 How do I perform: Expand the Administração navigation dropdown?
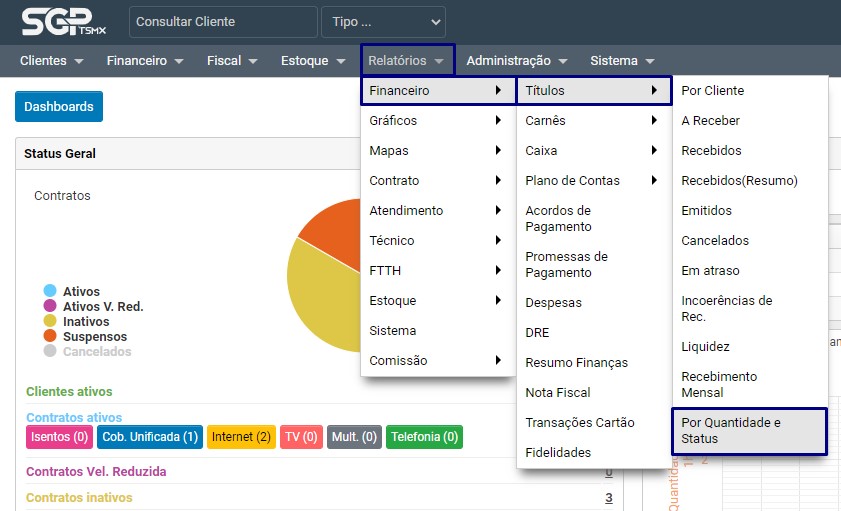(516, 61)
